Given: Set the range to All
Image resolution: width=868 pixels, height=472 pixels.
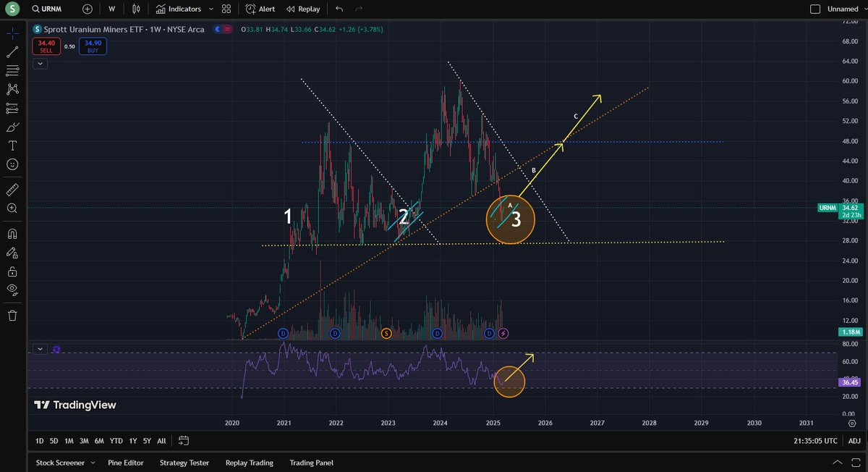Looking at the screenshot, I should point(161,441).
